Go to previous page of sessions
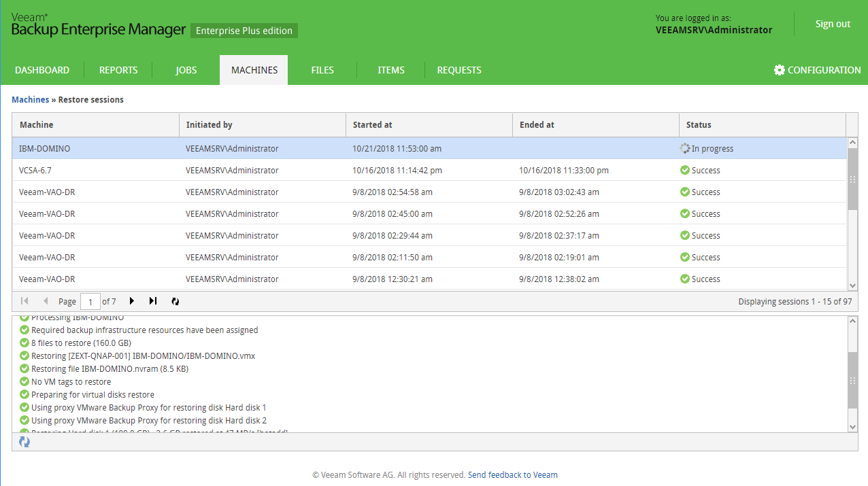This screenshot has height=486, width=868. click(x=46, y=301)
